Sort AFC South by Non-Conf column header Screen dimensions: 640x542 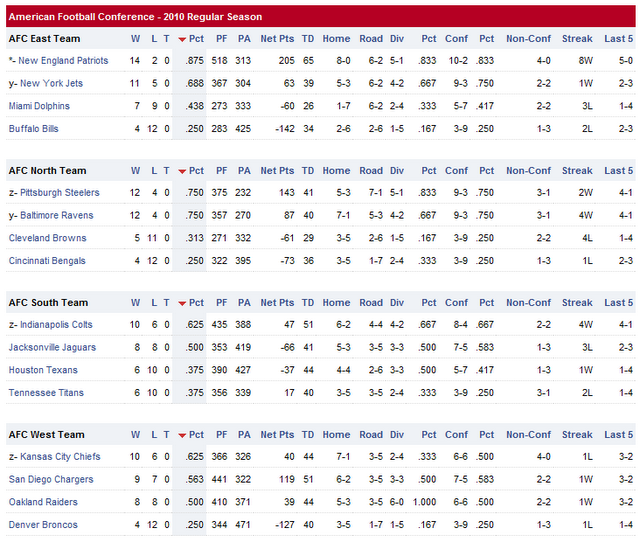coord(528,303)
